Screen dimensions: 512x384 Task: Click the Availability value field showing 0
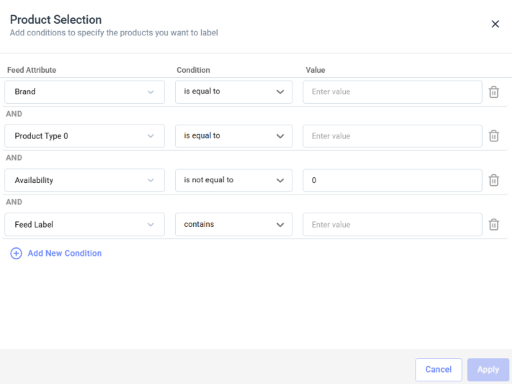point(392,180)
